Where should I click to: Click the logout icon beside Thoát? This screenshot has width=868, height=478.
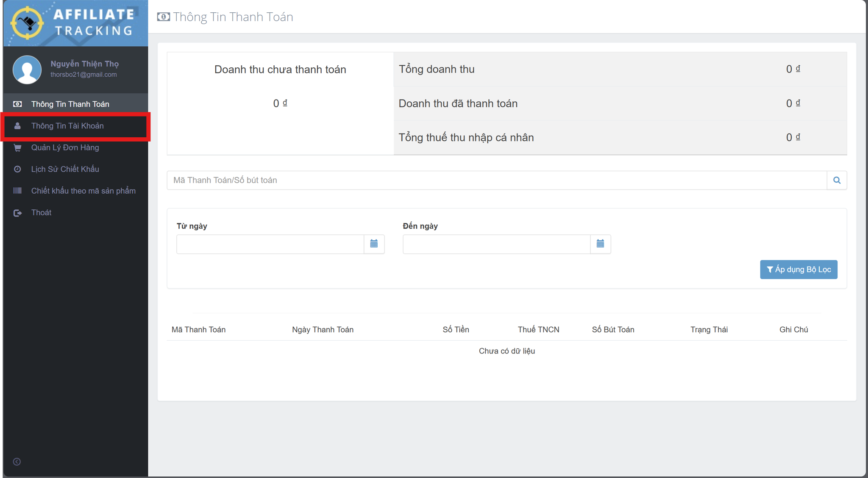(x=17, y=213)
